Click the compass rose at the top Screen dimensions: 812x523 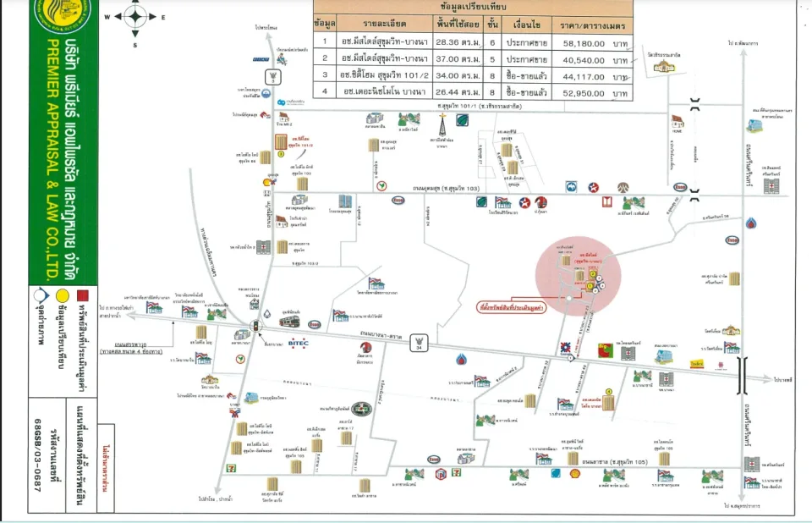click(134, 17)
